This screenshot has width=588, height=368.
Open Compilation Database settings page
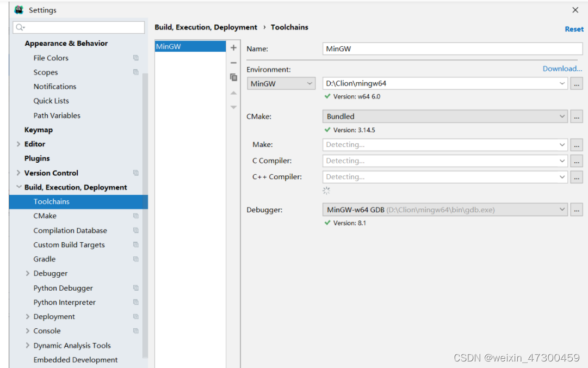click(70, 231)
